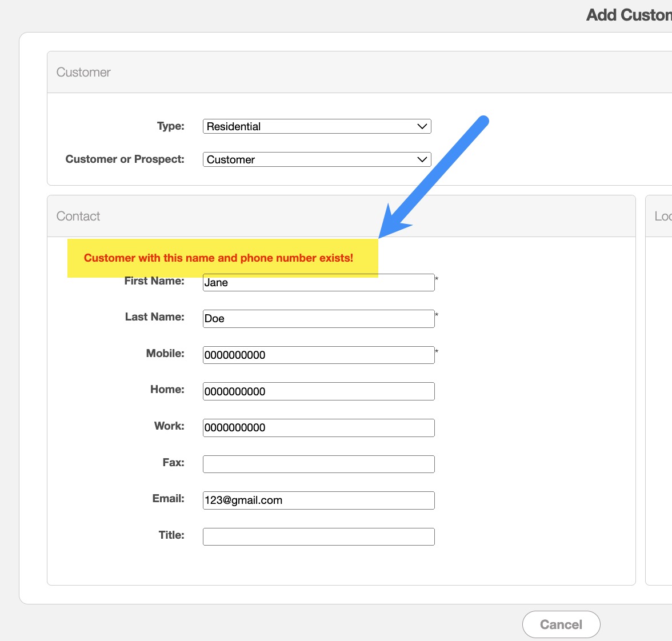This screenshot has height=641, width=672.
Task: Expand the Customer or Prospect dropdown
Action: point(317,159)
